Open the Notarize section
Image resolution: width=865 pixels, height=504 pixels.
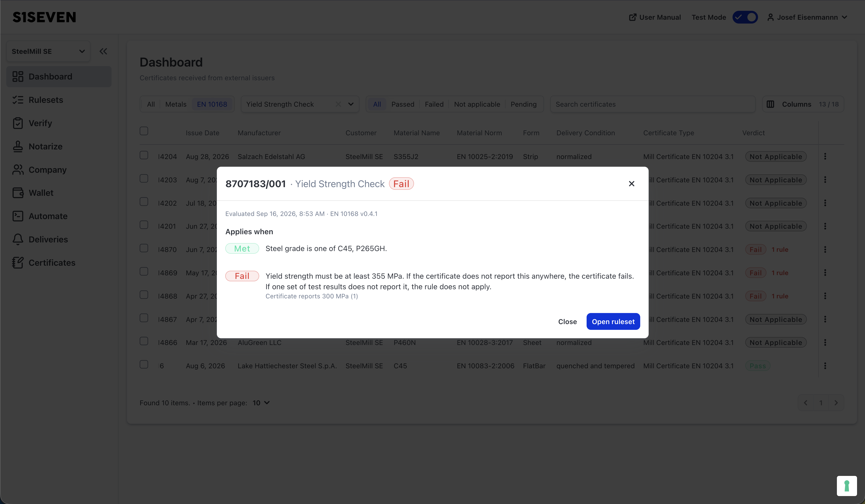tap(59, 147)
